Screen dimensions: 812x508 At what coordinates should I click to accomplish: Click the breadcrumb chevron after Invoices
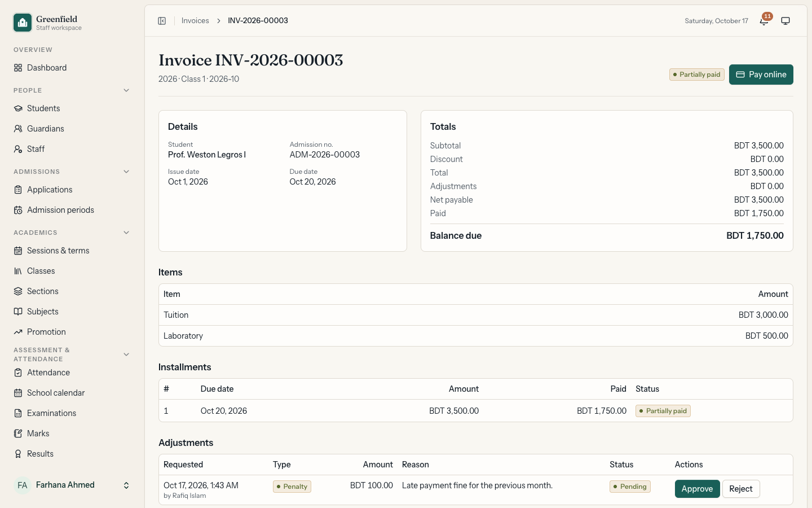pyautogui.click(x=219, y=21)
